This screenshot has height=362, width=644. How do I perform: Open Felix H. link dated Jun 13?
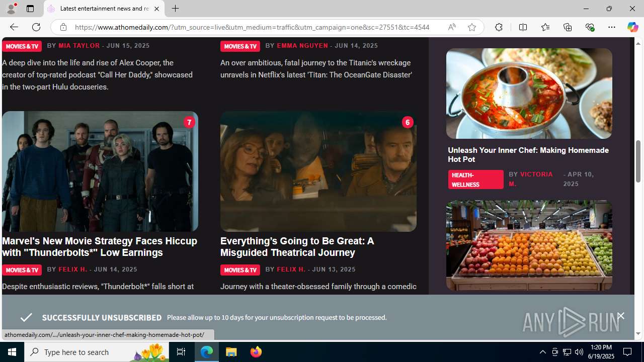click(x=291, y=269)
